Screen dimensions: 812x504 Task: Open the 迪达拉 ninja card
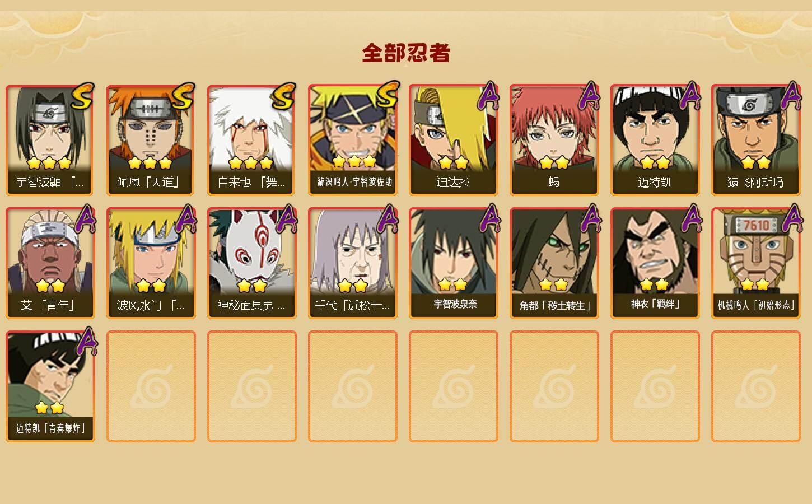pos(453,140)
